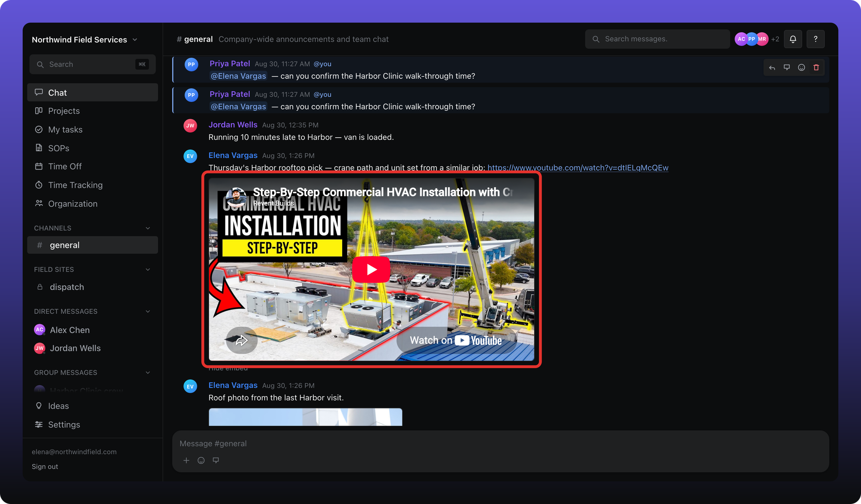The height and width of the screenshot is (504, 861).
Task: Click the emoji reaction icon on Priya's message
Action: [x=801, y=68]
